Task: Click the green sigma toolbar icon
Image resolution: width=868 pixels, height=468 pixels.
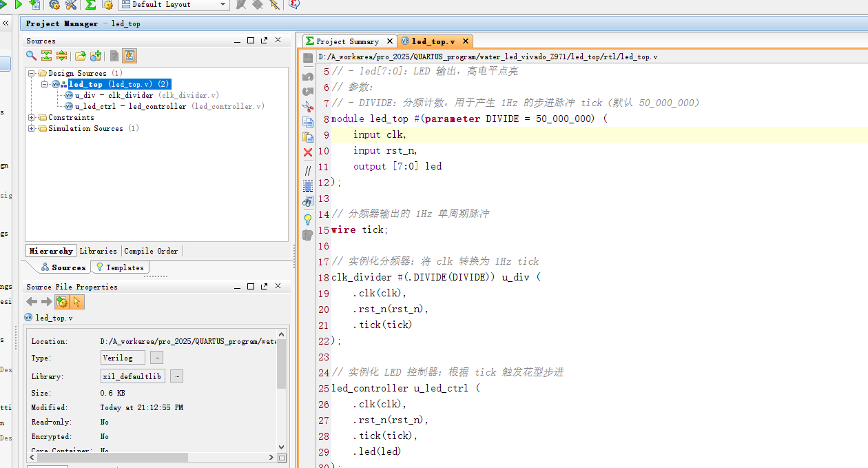Action: click(90, 4)
